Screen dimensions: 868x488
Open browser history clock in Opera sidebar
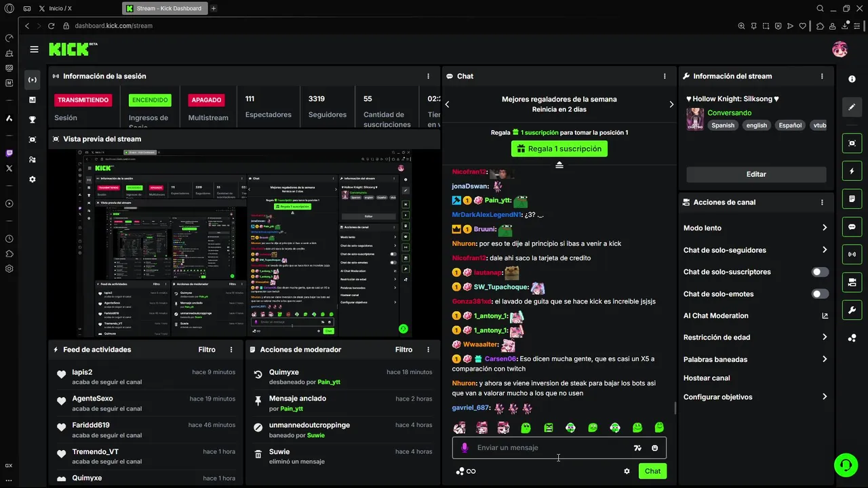click(x=9, y=239)
